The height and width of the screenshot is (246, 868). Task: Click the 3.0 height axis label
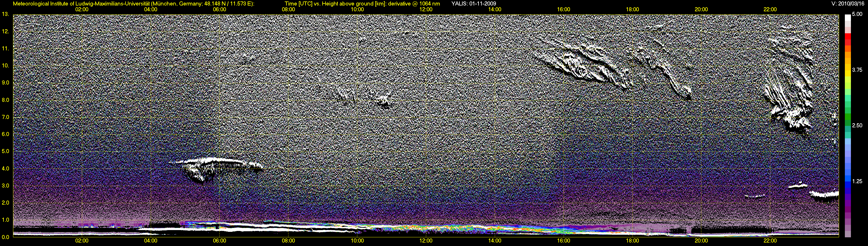[x=5, y=186]
